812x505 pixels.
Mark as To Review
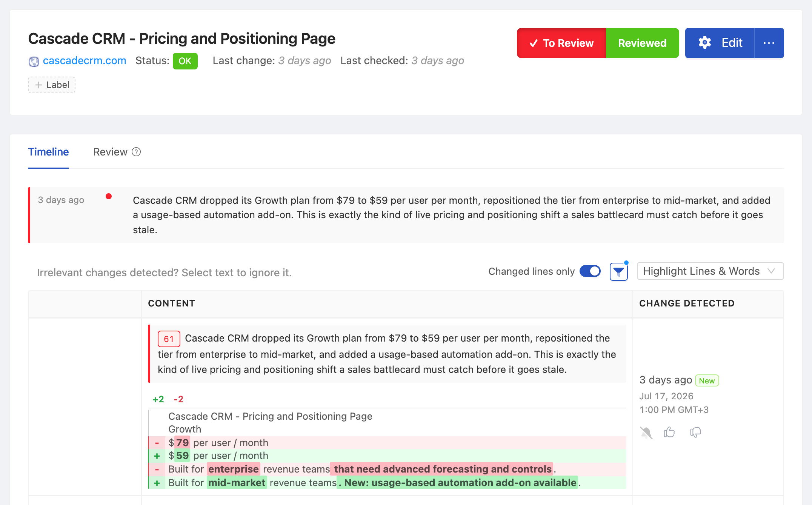click(561, 43)
